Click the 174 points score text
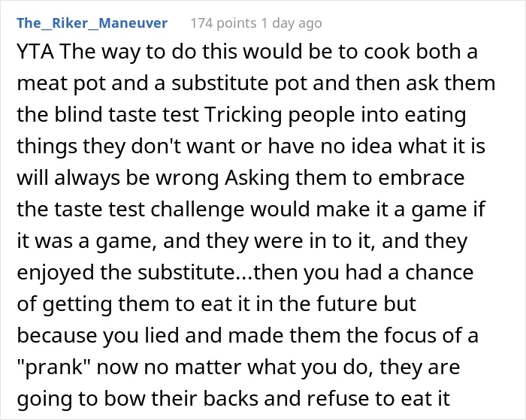Viewport: 526px width, 420px height. [223, 23]
